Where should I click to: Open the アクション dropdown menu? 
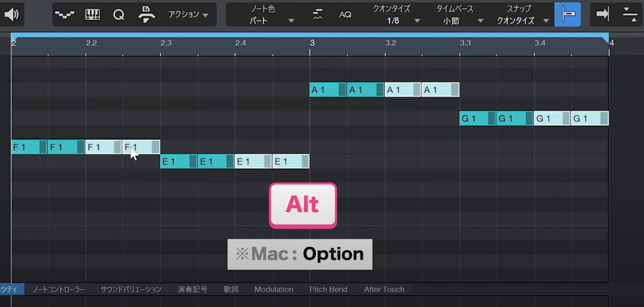[x=188, y=14]
